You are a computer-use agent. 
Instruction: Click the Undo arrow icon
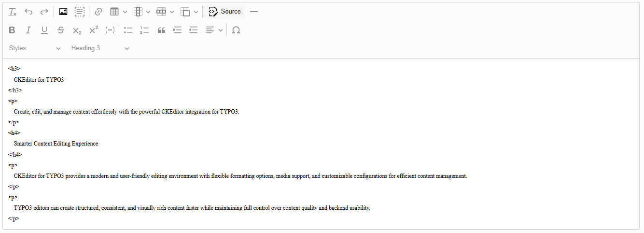click(x=28, y=12)
